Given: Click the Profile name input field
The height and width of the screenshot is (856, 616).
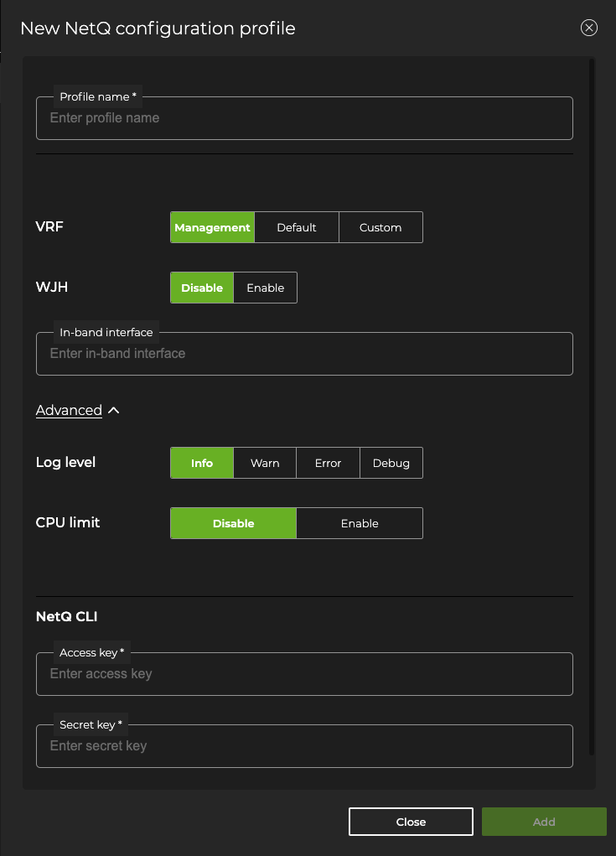Looking at the screenshot, I should [x=304, y=118].
